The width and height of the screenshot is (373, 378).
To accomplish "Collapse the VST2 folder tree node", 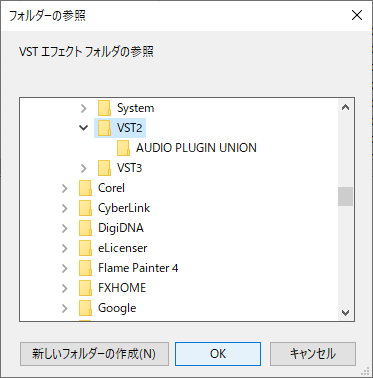I will [x=83, y=128].
